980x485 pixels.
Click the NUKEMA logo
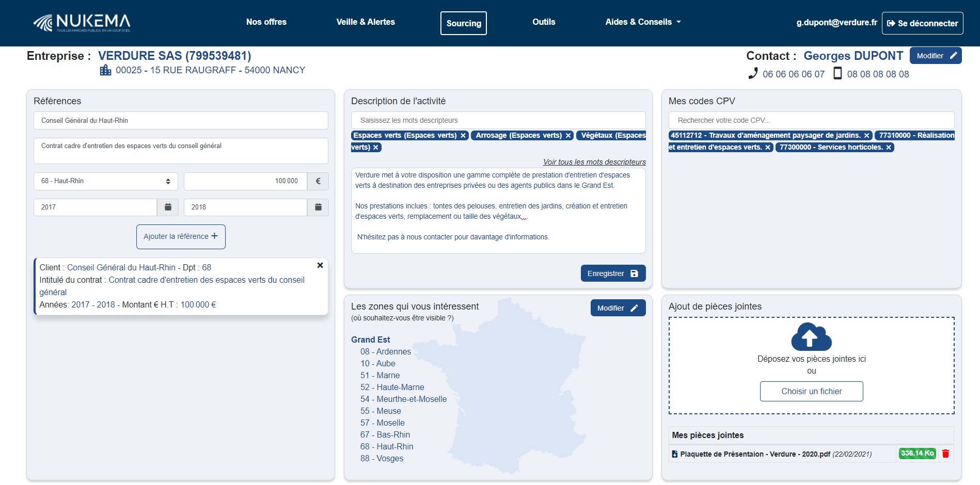tap(82, 23)
